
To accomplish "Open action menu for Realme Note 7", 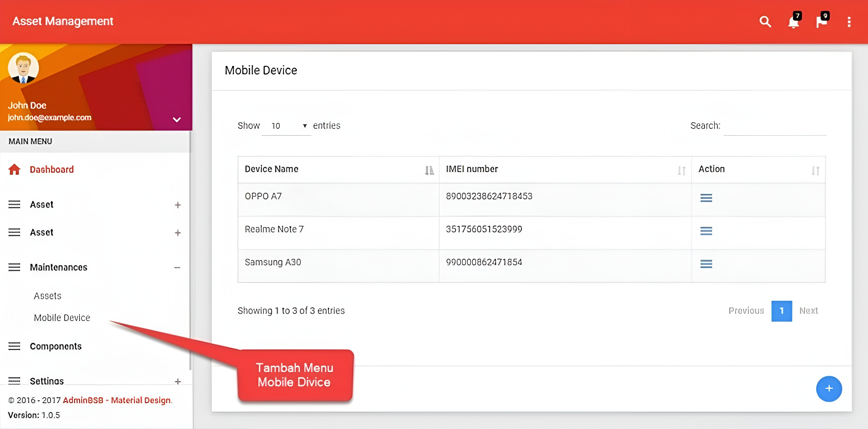I will click(706, 231).
